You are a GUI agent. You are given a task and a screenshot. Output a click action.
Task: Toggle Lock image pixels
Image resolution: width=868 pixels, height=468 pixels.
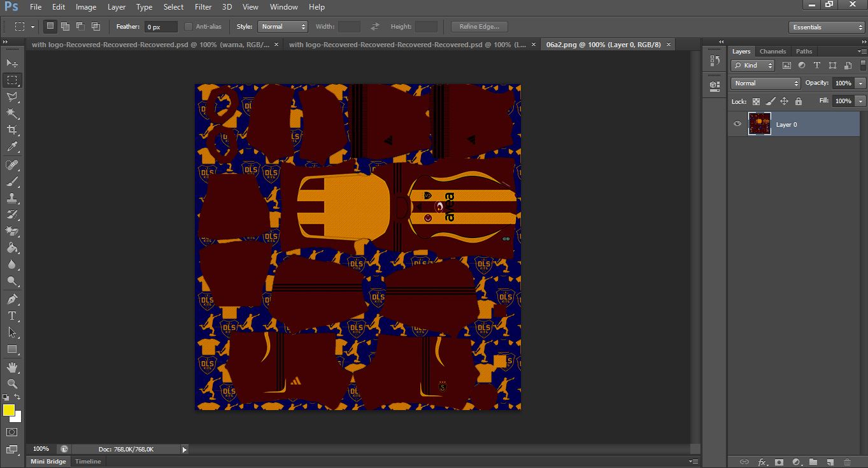[770, 101]
